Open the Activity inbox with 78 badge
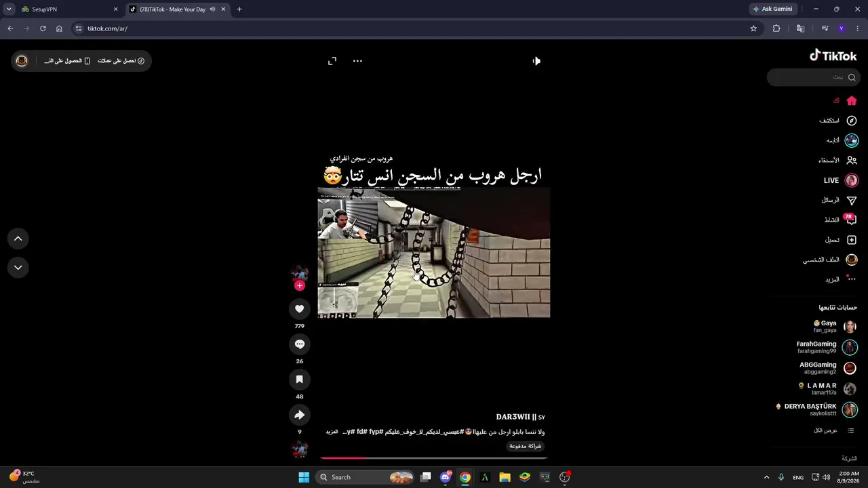 tap(851, 220)
